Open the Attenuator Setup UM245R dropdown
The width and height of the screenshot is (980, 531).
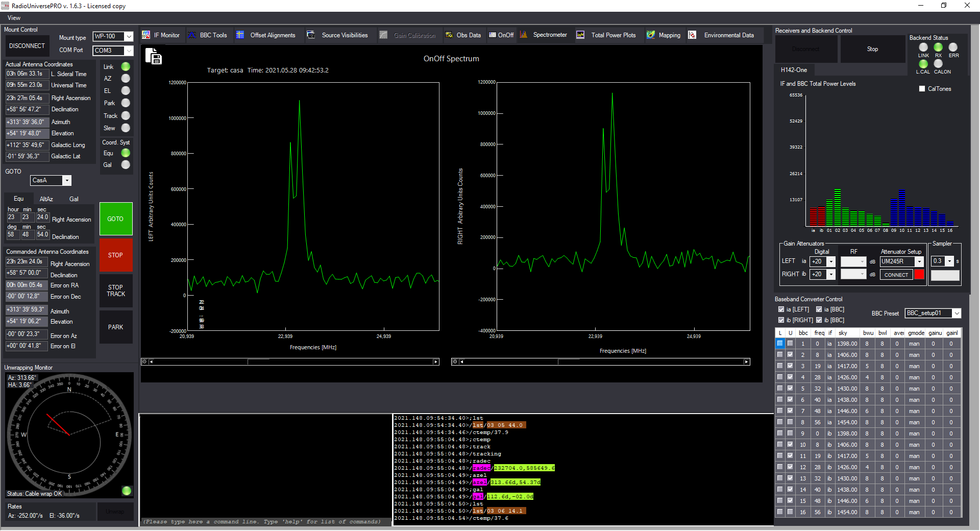919,261
